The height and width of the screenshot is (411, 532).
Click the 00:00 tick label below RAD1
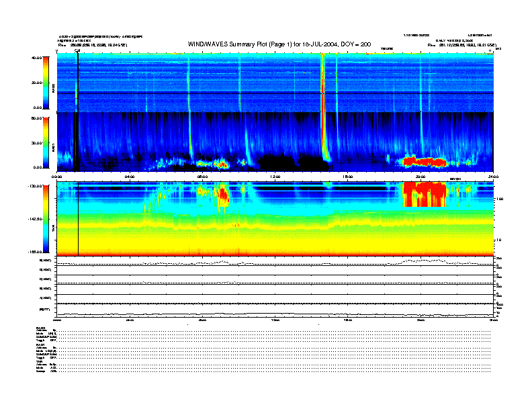(58, 176)
